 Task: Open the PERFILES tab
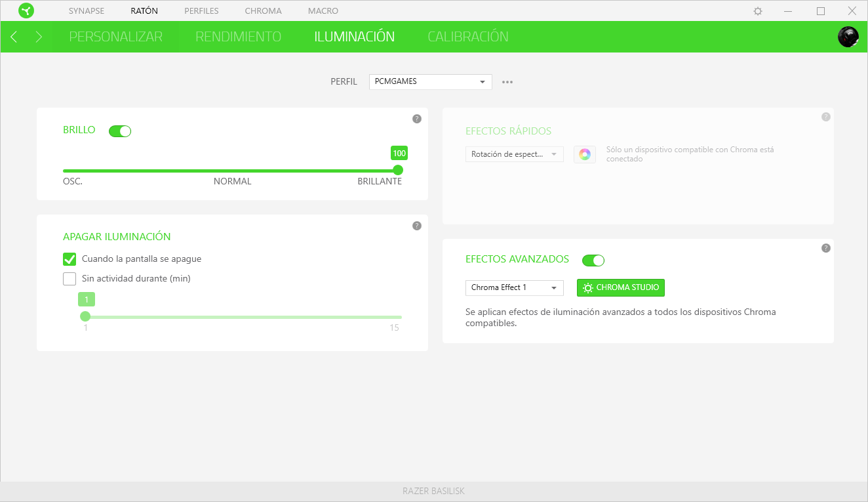click(201, 11)
